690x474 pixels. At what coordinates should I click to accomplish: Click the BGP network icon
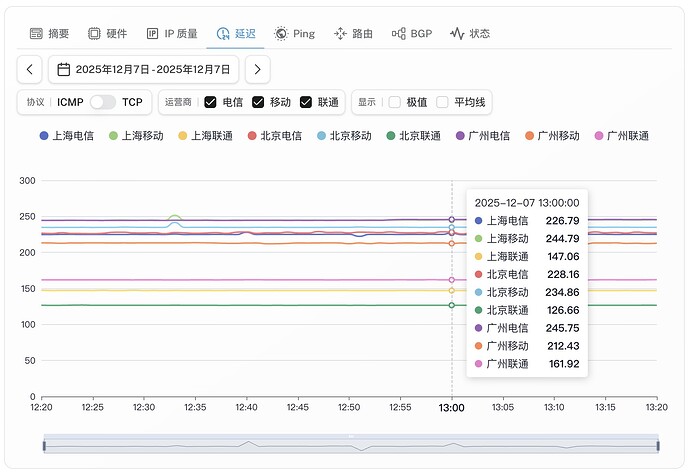coord(399,33)
